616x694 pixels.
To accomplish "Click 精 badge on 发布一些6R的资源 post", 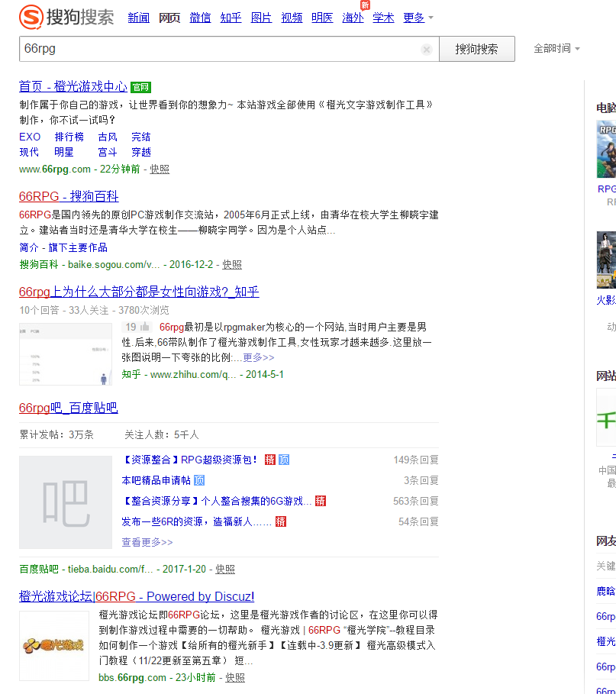I will point(281,521).
